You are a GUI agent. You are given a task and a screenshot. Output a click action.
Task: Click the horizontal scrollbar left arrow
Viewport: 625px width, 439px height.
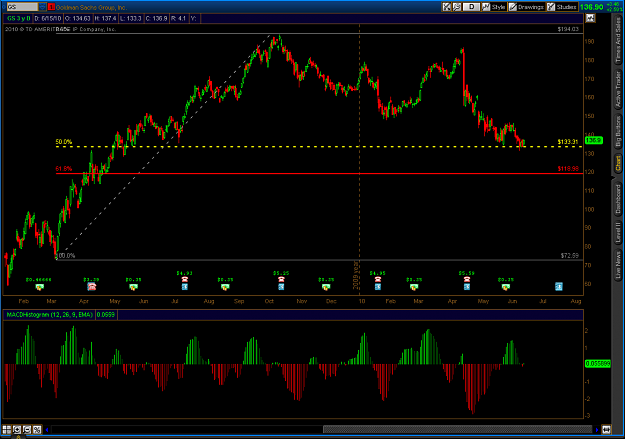(47, 430)
